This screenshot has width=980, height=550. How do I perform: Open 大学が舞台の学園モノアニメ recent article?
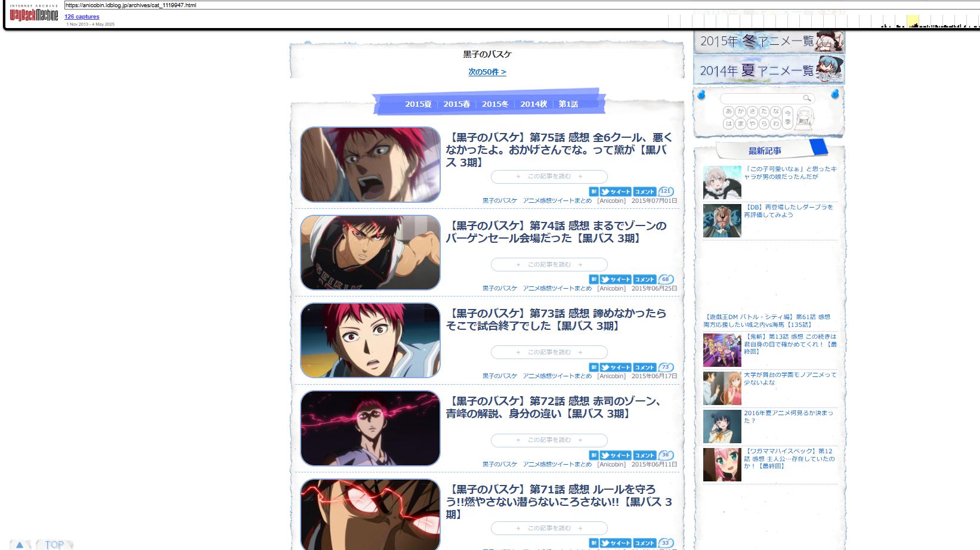(x=790, y=379)
